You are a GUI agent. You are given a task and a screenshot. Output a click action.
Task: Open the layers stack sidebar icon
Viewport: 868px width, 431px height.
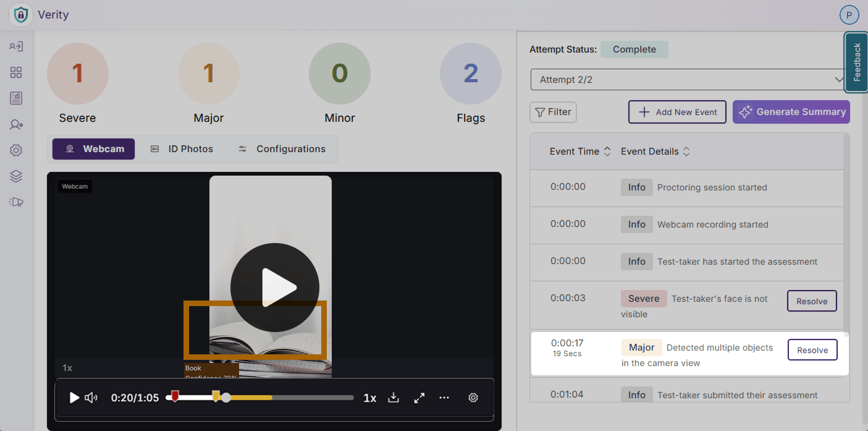pyautogui.click(x=16, y=176)
